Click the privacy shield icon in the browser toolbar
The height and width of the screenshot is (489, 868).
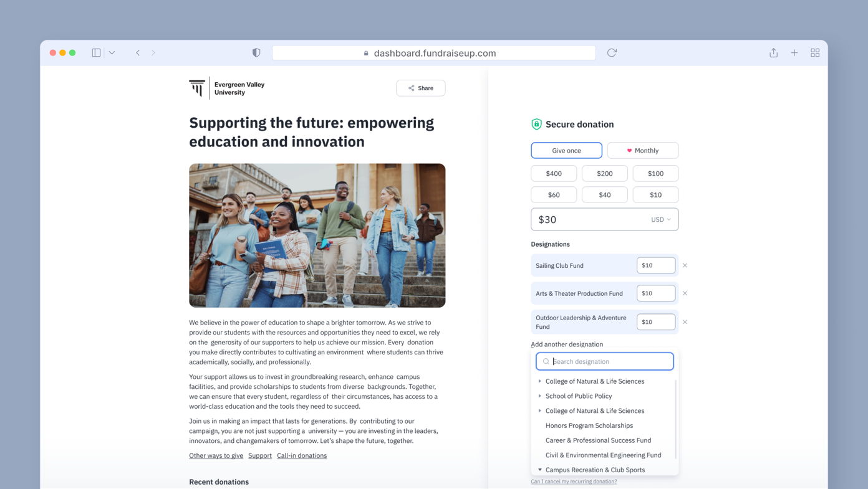click(256, 52)
